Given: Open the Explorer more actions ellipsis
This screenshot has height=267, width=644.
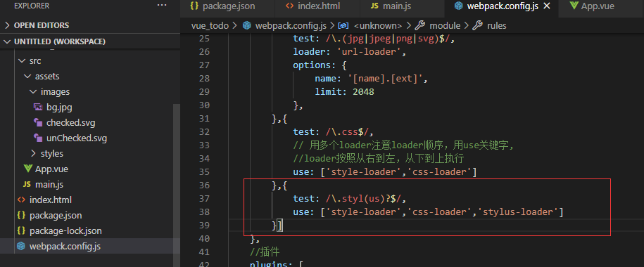Looking at the screenshot, I should [162, 6].
